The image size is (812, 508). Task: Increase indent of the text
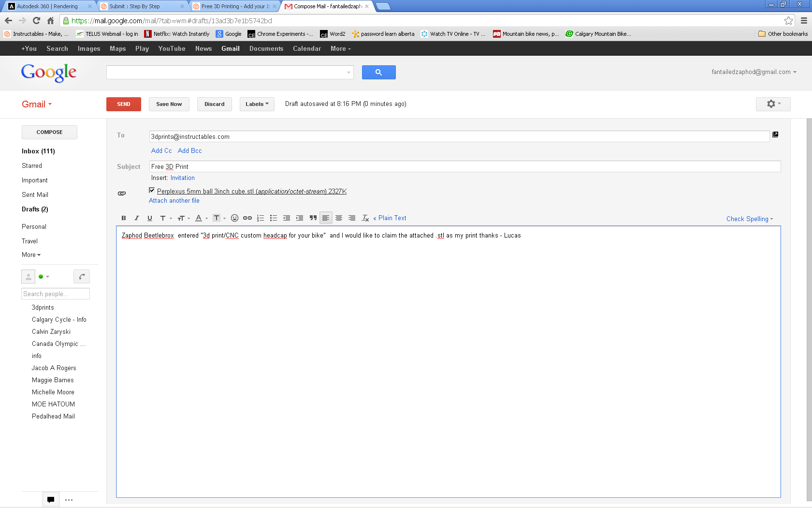[x=300, y=218]
